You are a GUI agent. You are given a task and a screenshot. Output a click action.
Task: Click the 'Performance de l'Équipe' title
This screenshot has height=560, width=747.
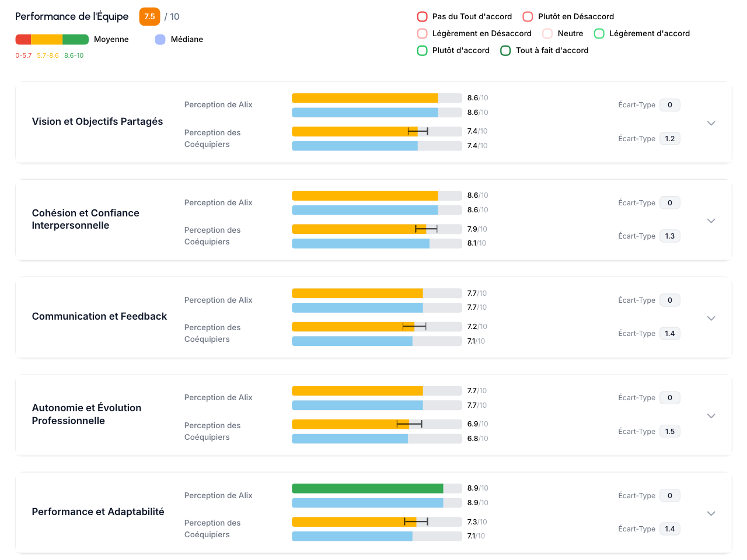[72, 16]
